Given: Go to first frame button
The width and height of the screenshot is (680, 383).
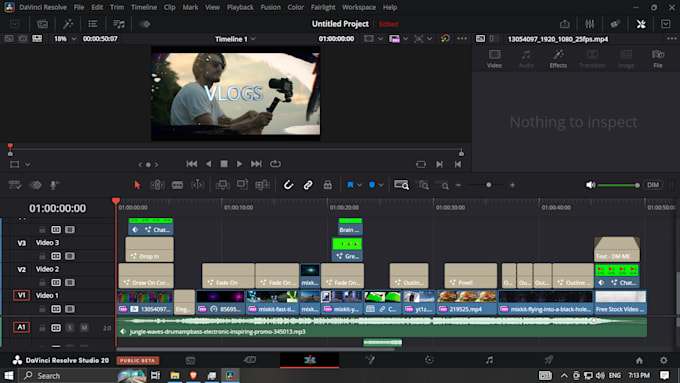Looking at the screenshot, I should click(192, 164).
